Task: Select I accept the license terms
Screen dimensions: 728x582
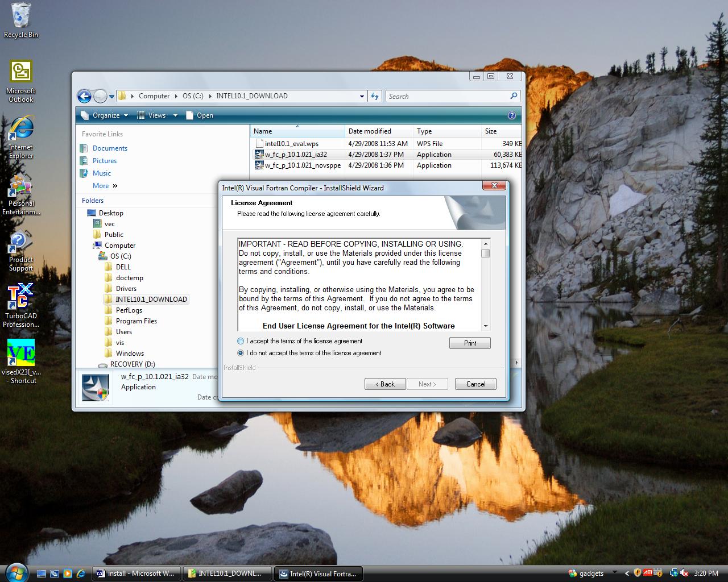Action: (241, 341)
